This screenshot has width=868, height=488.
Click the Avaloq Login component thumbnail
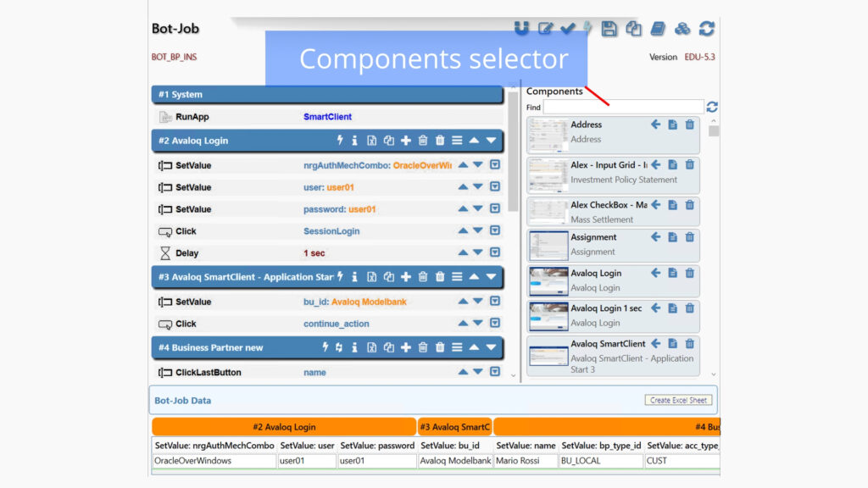[548, 281]
